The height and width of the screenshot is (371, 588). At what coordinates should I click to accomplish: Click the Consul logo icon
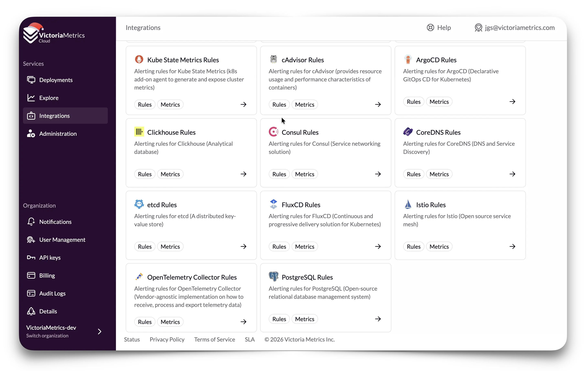click(273, 132)
